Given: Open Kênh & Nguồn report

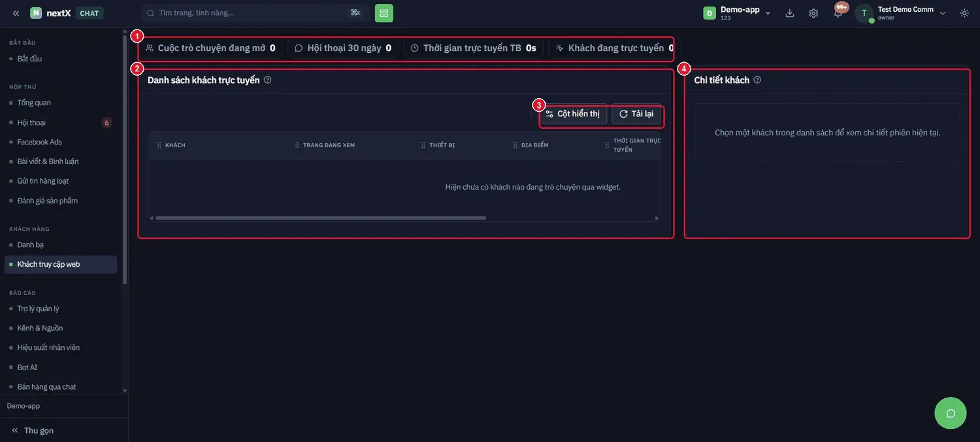Looking at the screenshot, I should (x=61, y=328).
